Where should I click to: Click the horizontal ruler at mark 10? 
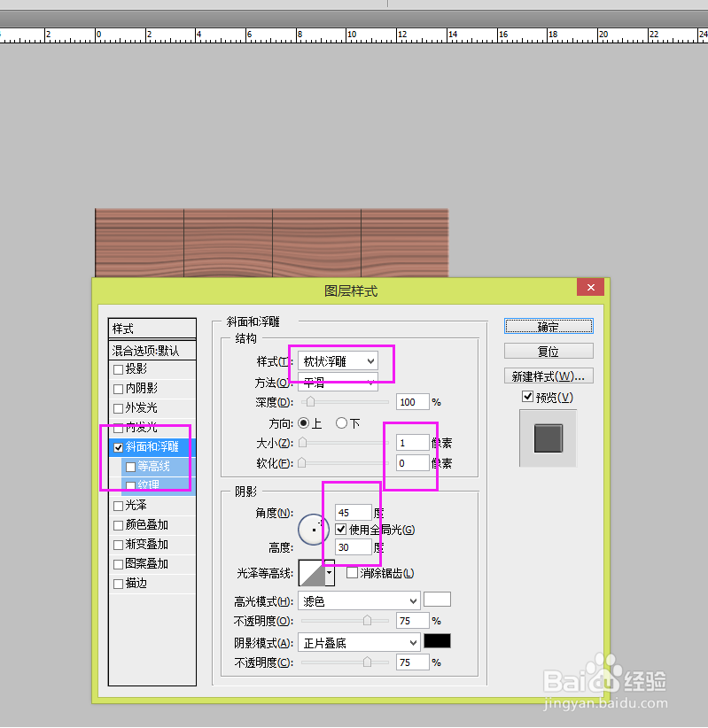(x=352, y=35)
